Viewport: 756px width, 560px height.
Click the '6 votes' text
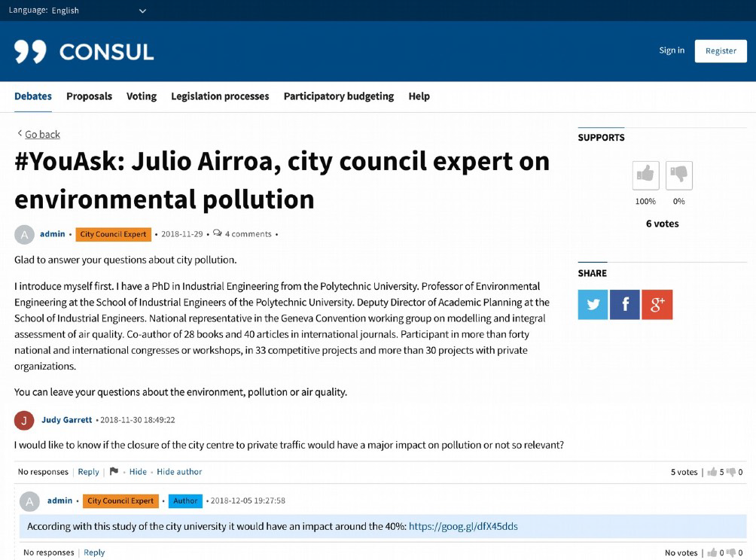(663, 224)
